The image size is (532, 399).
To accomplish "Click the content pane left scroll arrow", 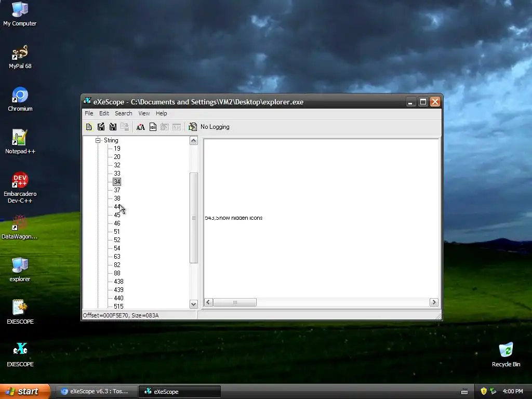I will 209,302.
